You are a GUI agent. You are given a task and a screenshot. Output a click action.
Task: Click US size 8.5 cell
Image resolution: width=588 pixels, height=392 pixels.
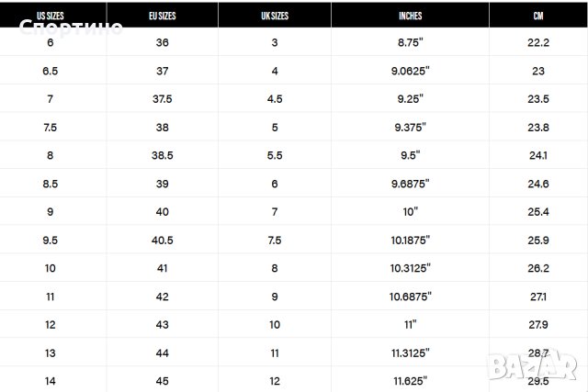50,184
